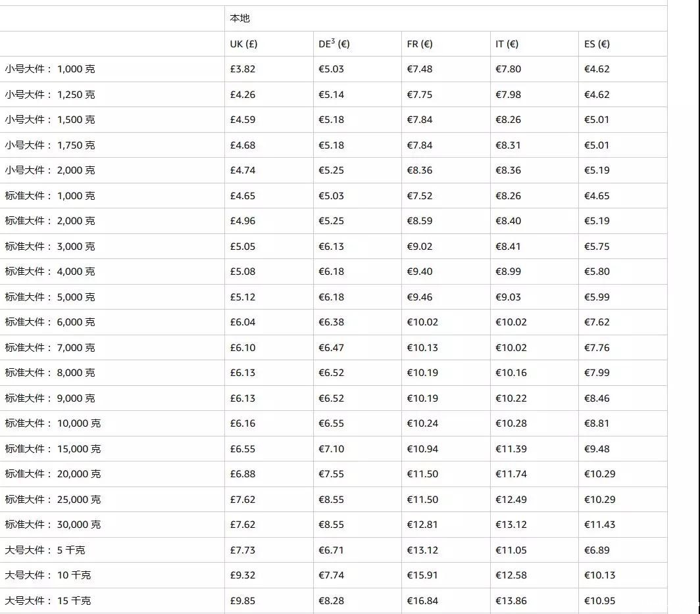Click the €7.10 DE price cell
Viewport: 700px width, 614px height.
[x=331, y=449]
